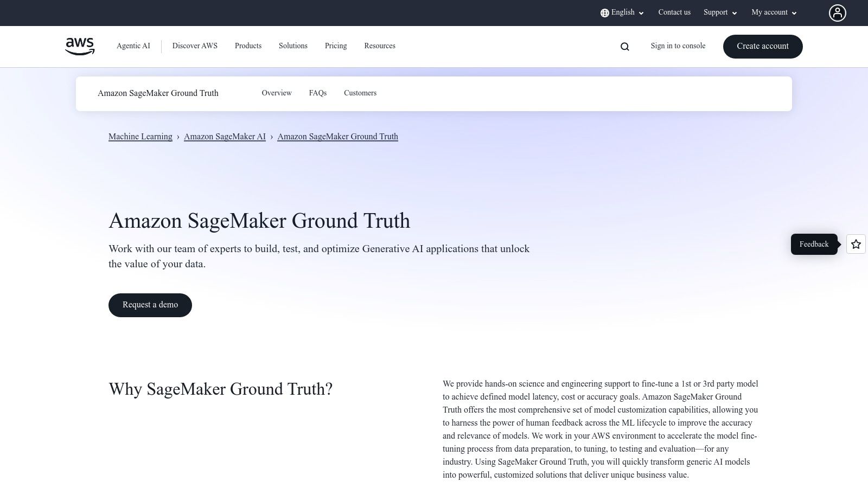Switch to the FAQs tab

click(318, 93)
